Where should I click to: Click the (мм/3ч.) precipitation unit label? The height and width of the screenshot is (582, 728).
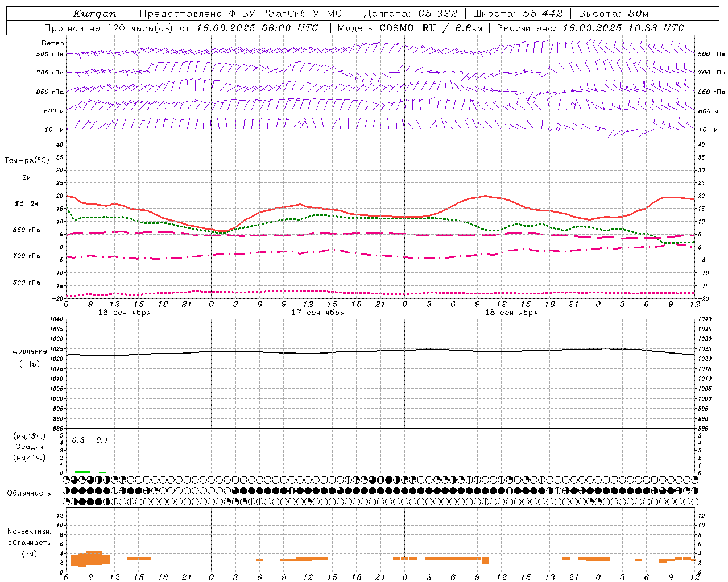coord(30,436)
